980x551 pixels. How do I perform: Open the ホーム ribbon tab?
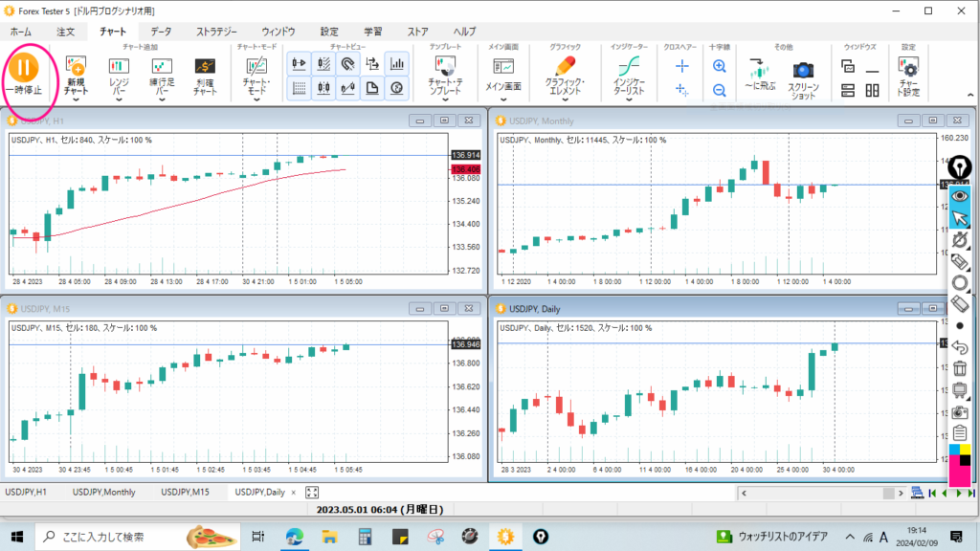tap(21, 32)
